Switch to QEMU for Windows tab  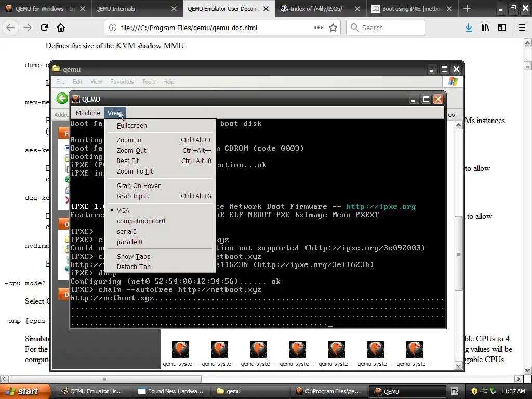[x=46, y=9]
